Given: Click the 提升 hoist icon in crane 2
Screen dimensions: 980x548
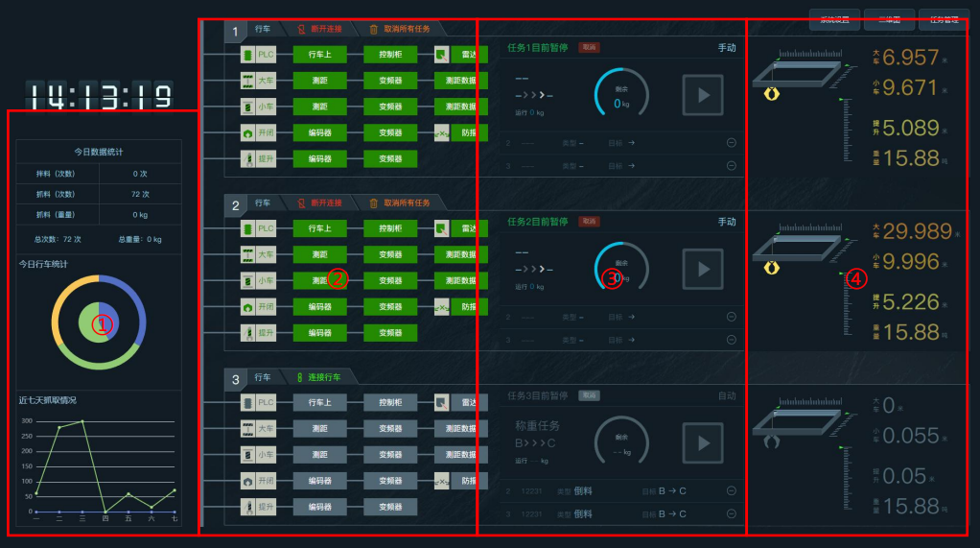Looking at the screenshot, I should coord(246,333).
